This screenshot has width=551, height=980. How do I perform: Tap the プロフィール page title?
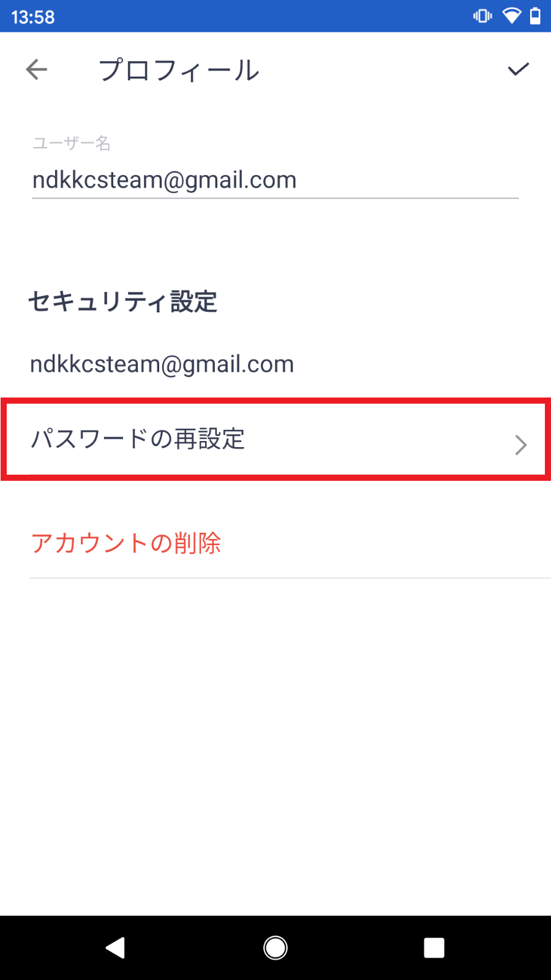(179, 70)
